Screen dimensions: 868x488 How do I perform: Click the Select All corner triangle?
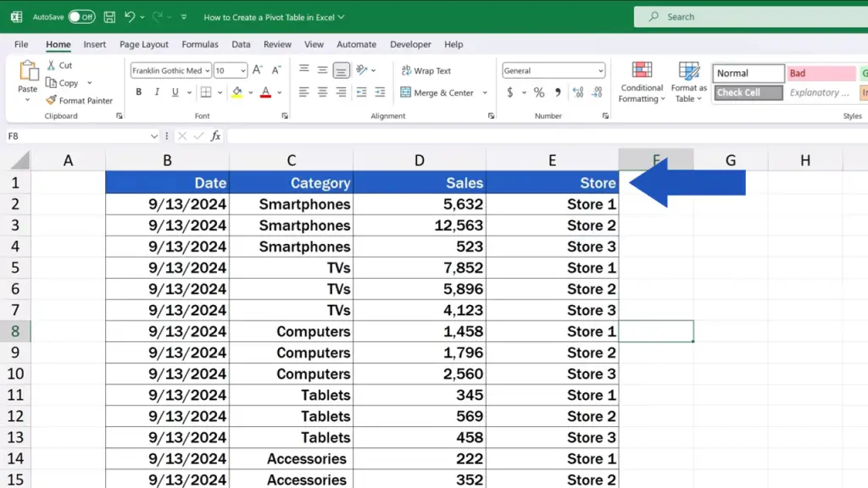(19, 160)
